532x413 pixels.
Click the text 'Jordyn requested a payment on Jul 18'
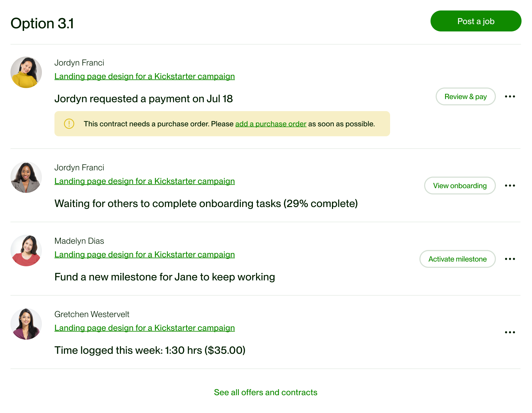[143, 99]
